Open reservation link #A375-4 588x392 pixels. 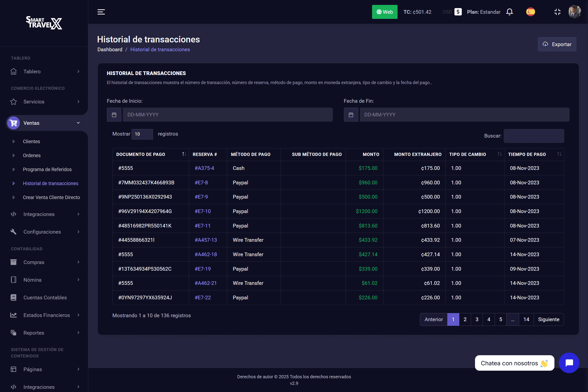[x=204, y=168]
